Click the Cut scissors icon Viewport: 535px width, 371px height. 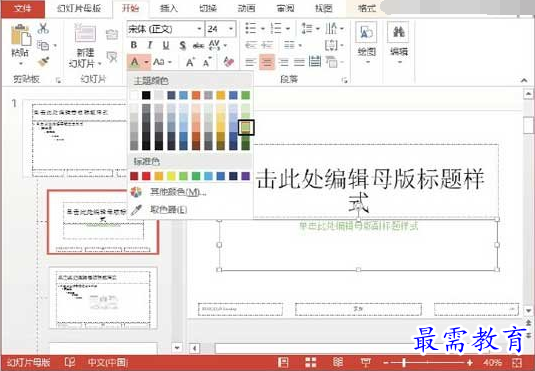point(43,28)
